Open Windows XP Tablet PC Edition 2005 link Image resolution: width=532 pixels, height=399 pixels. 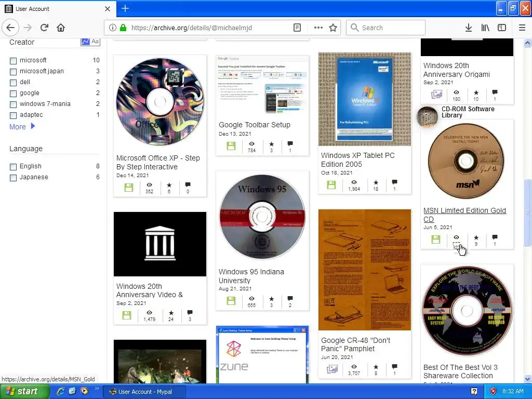(x=357, y=159)
